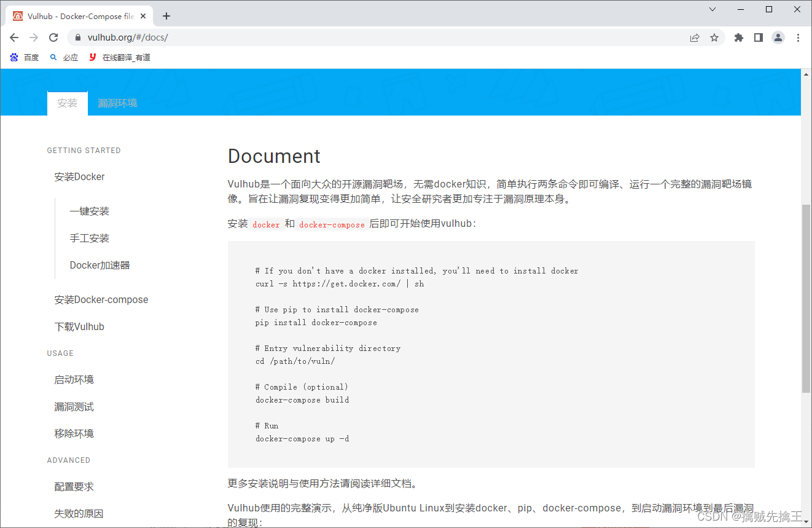
Task: Open the 百度 bookmark
Action: coord(25,57)
